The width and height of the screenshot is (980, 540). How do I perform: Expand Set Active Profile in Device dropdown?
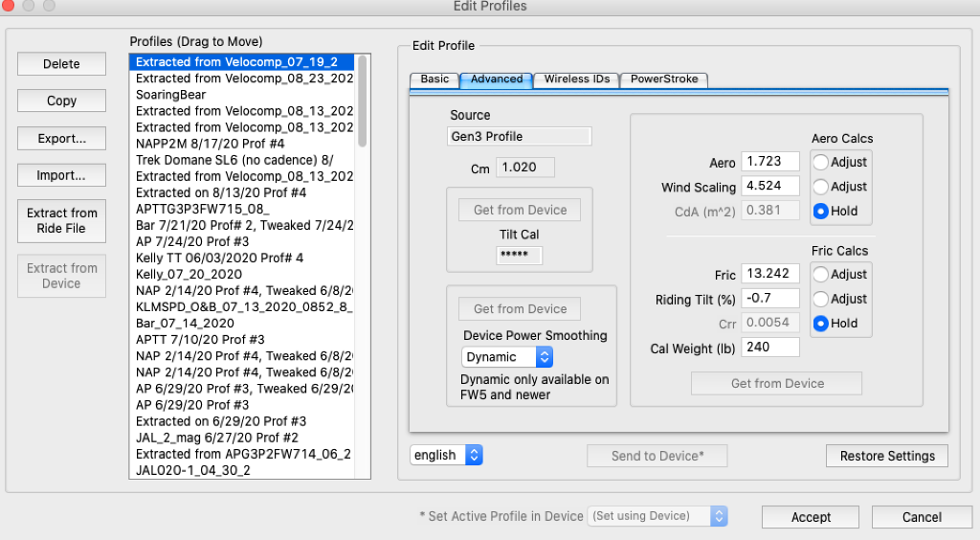pyautogui.click(x=657, y=516)
